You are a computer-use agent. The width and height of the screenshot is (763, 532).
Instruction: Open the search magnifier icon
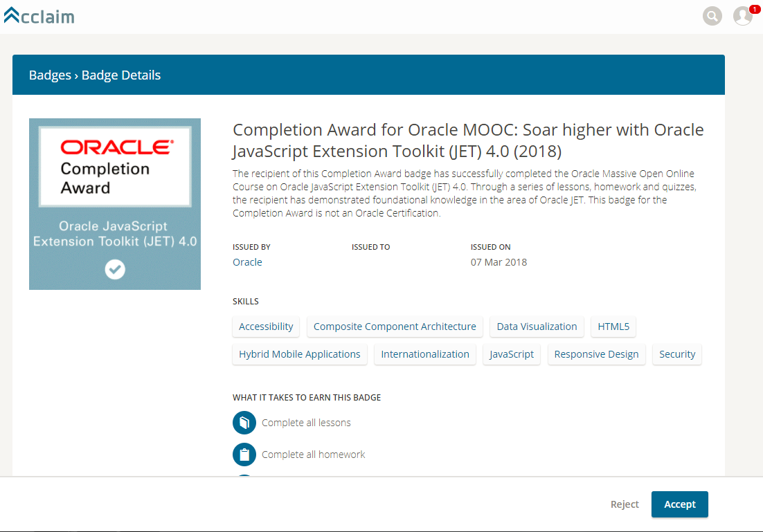712,16
